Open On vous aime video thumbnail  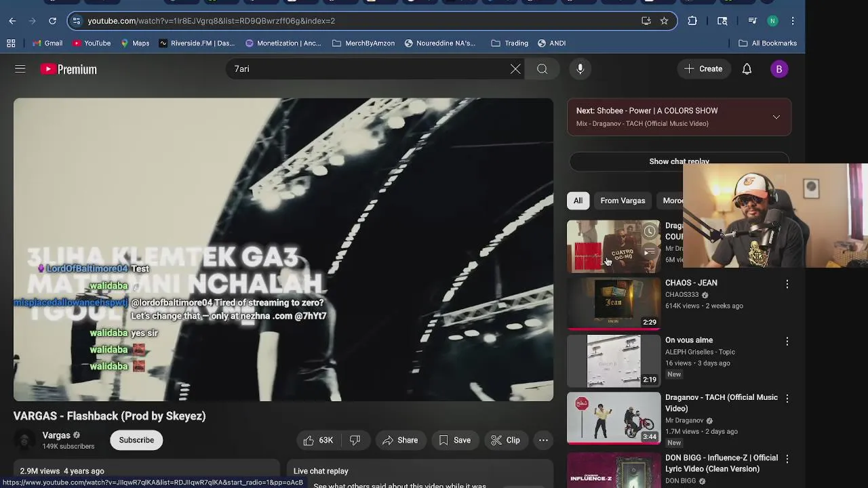tap(614, 361)
